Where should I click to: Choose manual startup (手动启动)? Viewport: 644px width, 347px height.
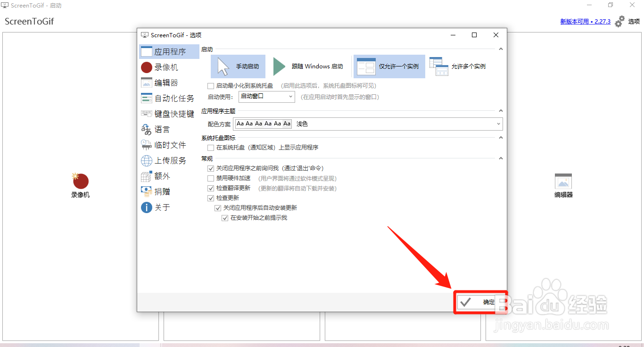[x=238, y=66]
